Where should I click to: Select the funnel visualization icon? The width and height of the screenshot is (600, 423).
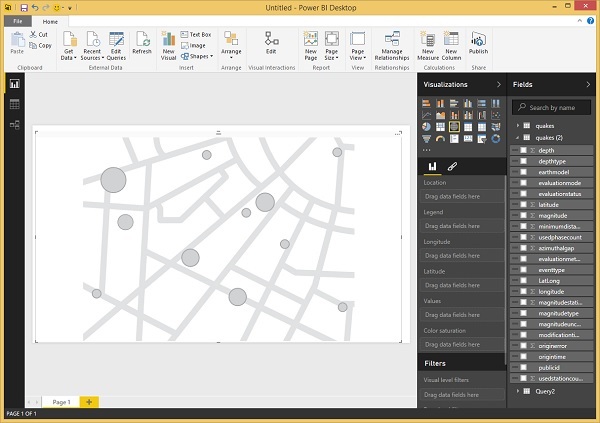pos(427,139)
